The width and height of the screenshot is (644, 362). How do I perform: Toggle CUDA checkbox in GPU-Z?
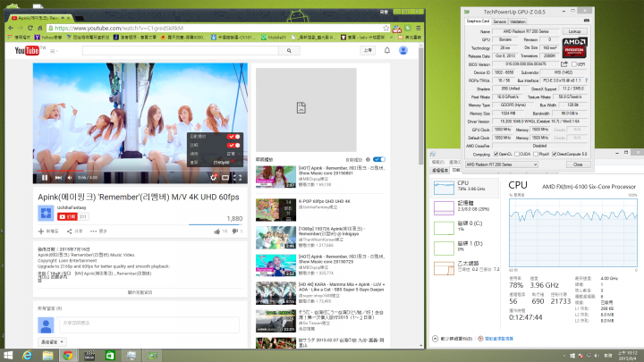pyautogui.click(x=517, y=154)
